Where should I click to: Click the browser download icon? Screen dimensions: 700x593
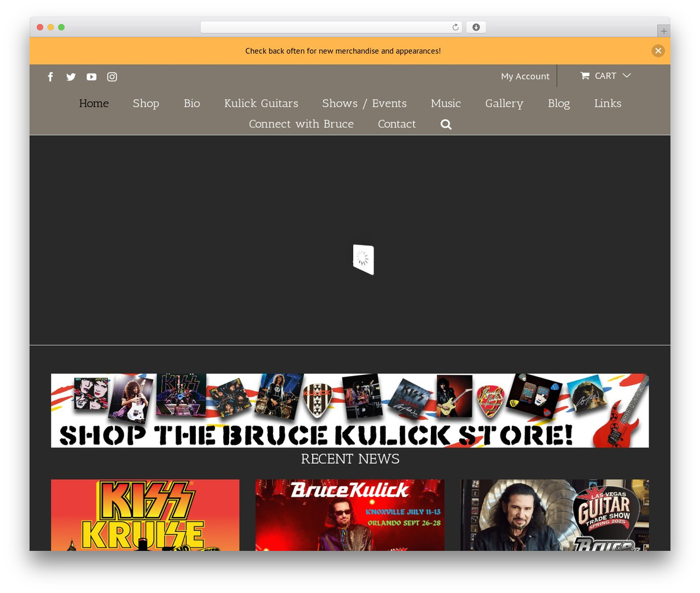[476, 27]
